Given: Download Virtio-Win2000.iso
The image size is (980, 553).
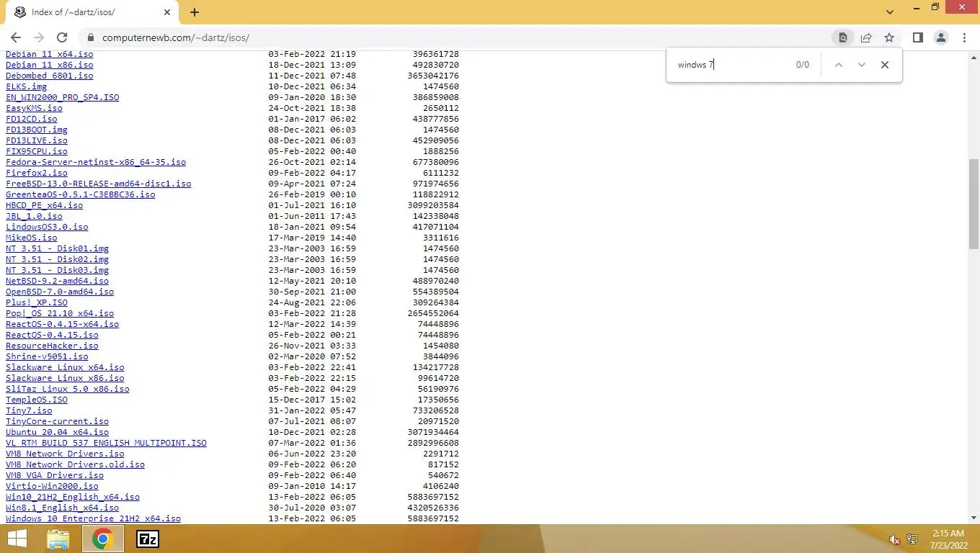Looking at the screenshot, I should pyautogui.click(x=52, y=486).
